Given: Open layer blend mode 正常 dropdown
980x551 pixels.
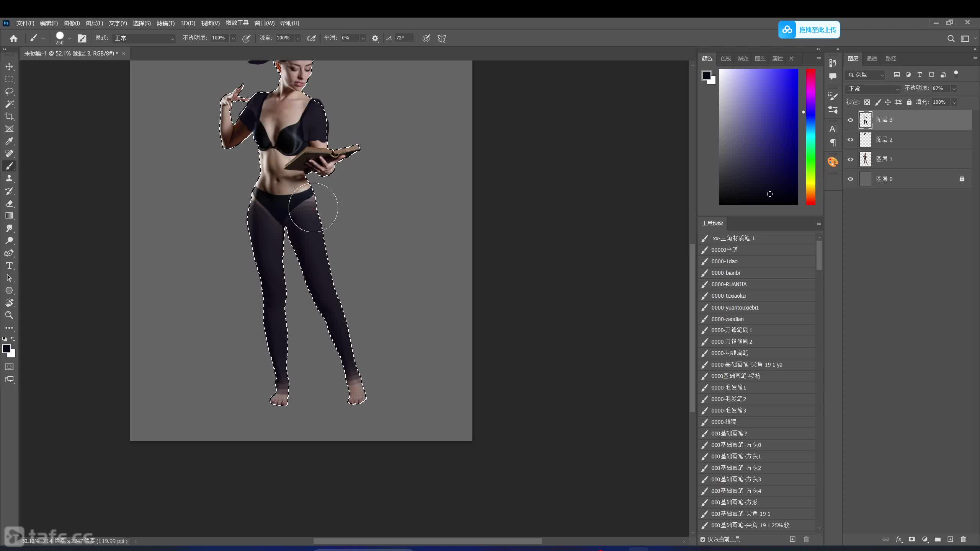Looking at the screenshot, I should pos(873,89).
